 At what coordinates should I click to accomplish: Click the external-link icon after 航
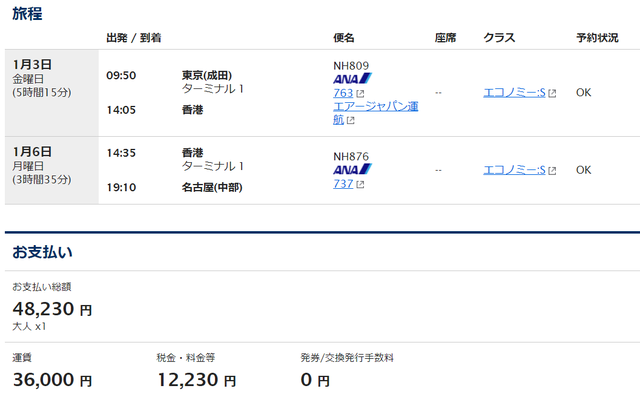[x=350, y=121]
